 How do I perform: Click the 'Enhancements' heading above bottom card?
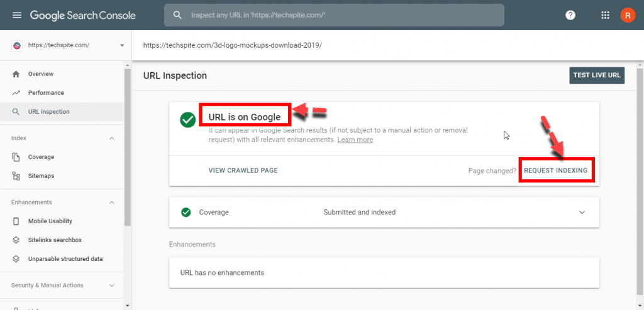click(192, 245)
